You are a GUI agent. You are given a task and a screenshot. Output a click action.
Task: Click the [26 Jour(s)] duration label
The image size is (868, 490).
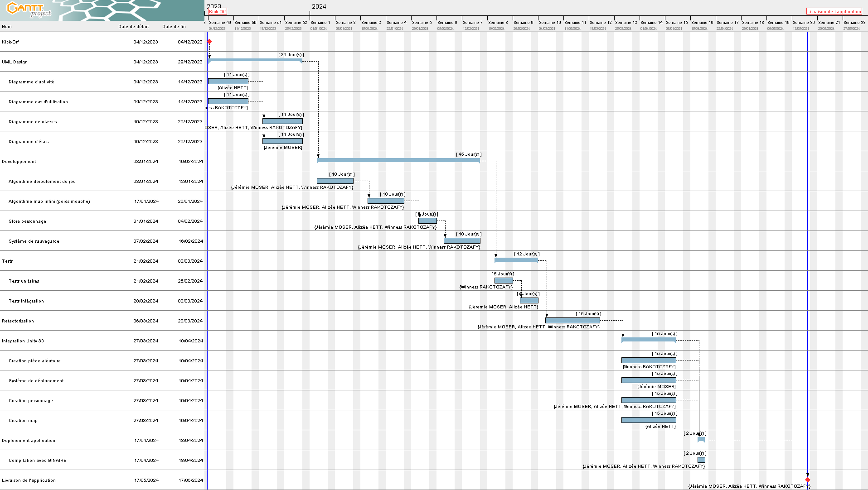point(291,55)
